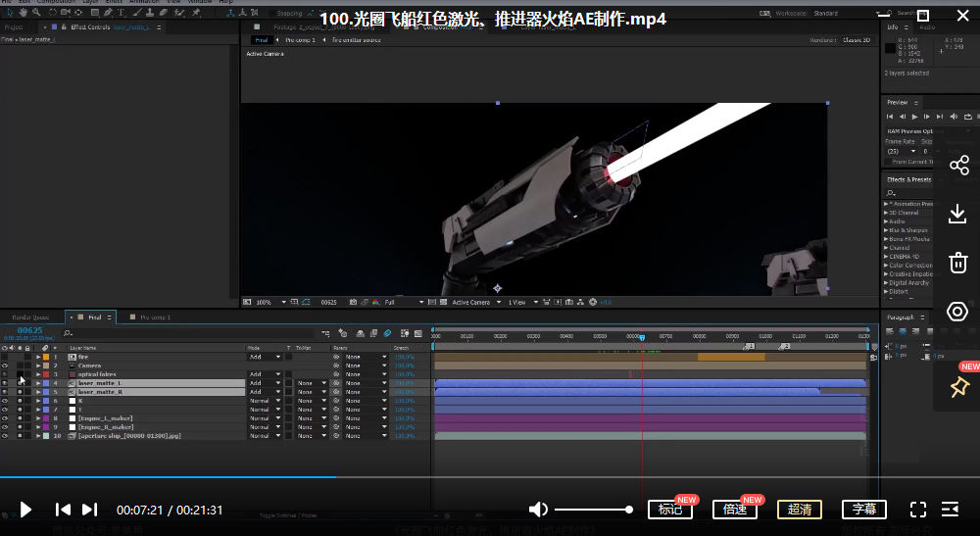This screenshot has width=980, height=536.
Task: Select the Zoom magnifier tool
Action: coord(36,12)
